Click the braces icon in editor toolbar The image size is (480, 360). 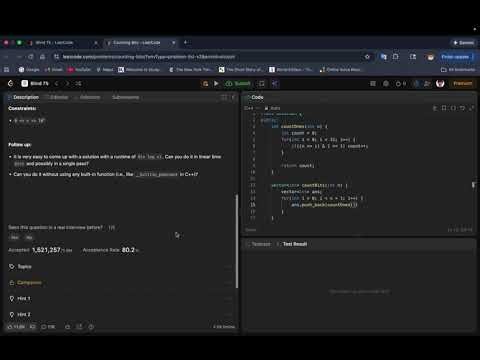[x=453, y=108]
